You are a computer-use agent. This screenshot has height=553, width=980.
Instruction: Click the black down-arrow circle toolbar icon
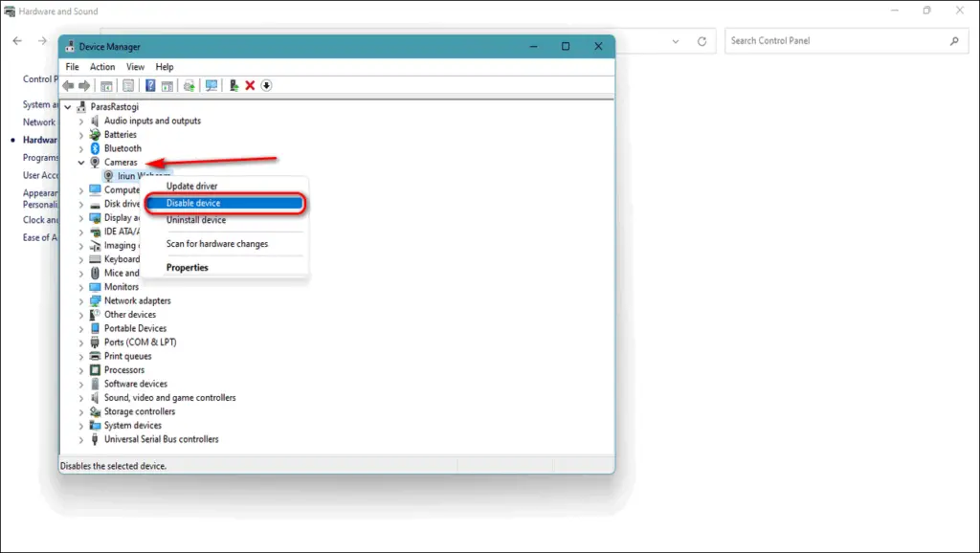pyautogui.click(x=266, y=85)
